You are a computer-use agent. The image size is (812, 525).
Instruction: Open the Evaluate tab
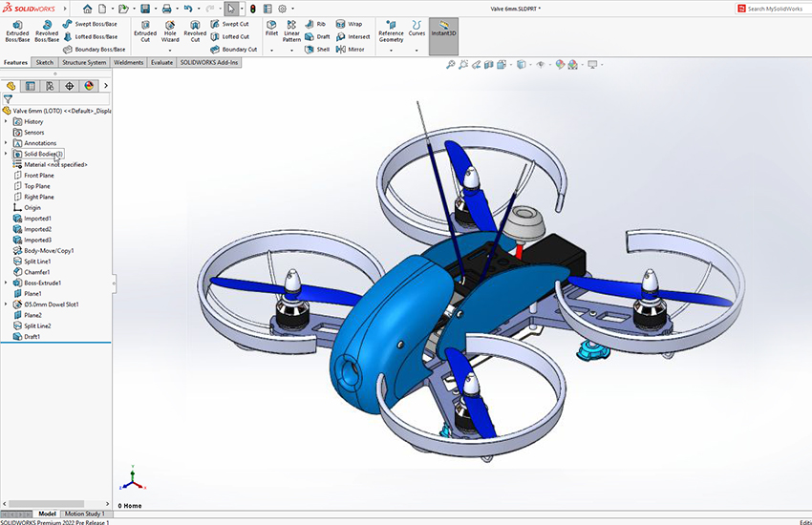[x=161, y=63]
